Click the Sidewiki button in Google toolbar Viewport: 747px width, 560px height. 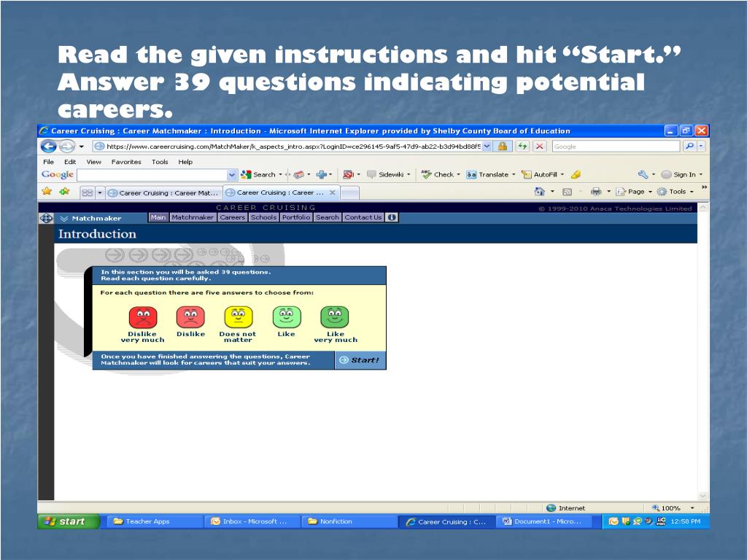click(388, 174)
